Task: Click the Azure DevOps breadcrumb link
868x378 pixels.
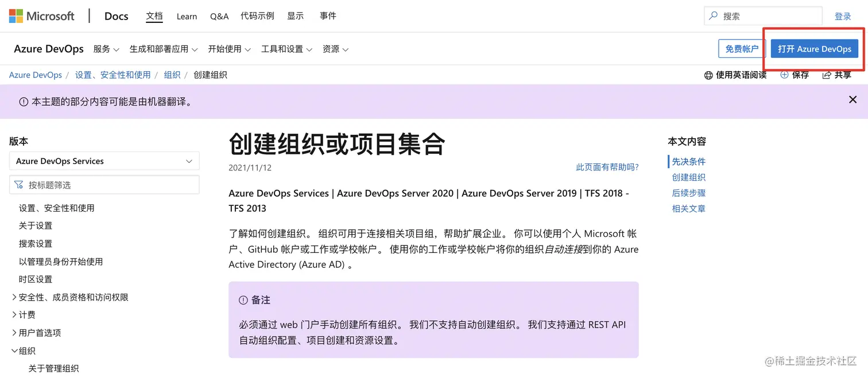Action: tap(36, 75)
